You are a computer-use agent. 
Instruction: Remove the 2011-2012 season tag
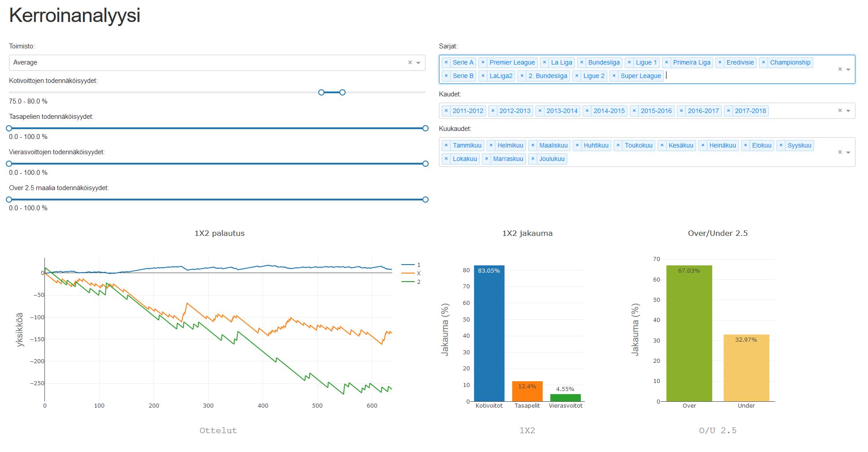coord(446,111)
